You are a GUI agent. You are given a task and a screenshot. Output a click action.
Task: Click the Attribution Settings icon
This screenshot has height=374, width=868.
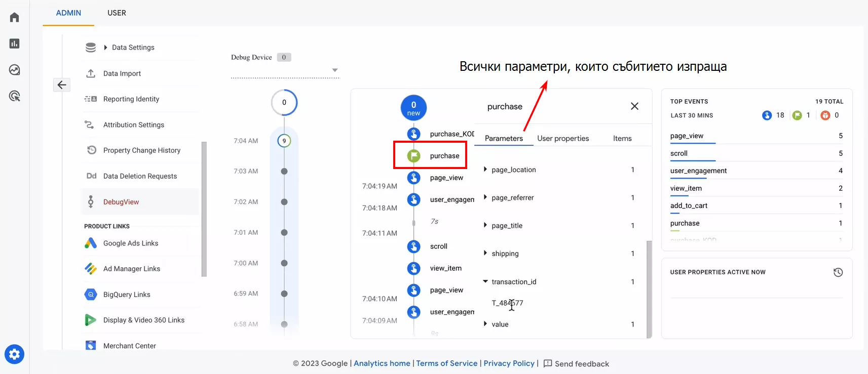(x=89, y=124)
